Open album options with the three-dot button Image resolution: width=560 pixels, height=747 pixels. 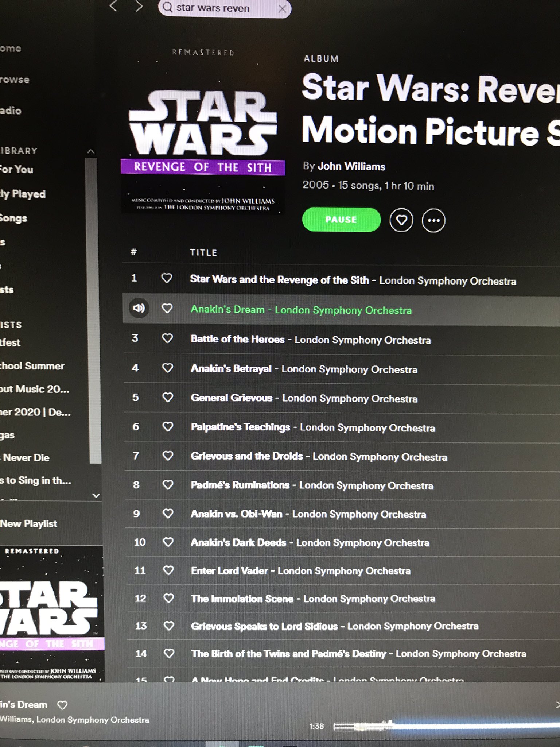pyautogui.click(x=433, y=220)
